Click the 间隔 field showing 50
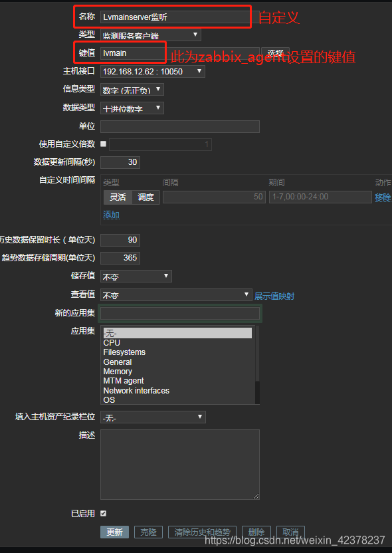The width and height of the screenshot is (392, 553). [214, 197]
